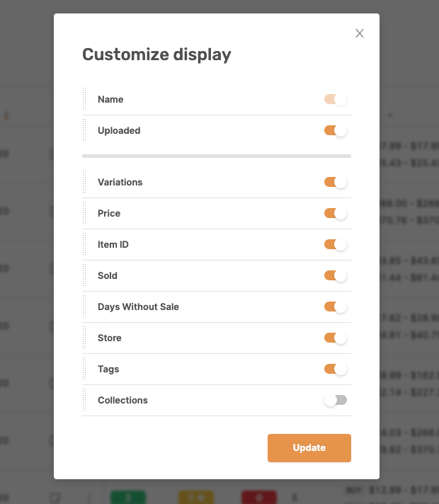Click the orange Update button
The image size is (439, 504).
[x=309, y=448]
